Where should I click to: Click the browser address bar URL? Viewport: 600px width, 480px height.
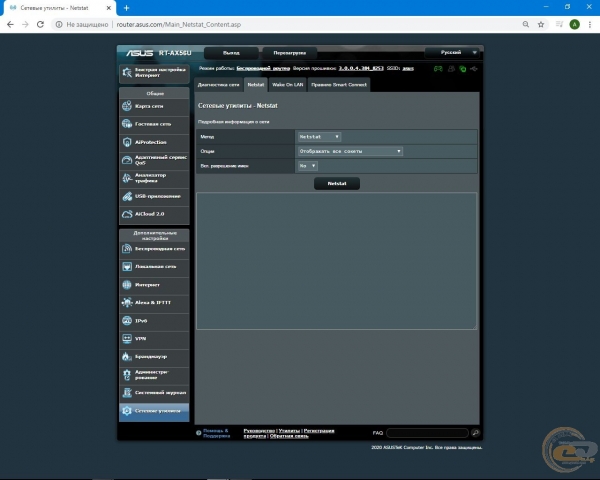(x=179, y=24)
